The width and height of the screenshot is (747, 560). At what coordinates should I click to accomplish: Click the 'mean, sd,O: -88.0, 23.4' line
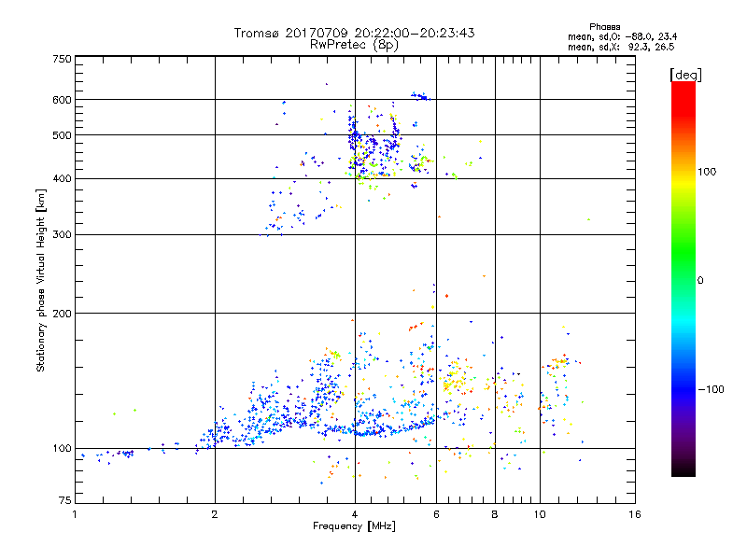pos(622,36)
